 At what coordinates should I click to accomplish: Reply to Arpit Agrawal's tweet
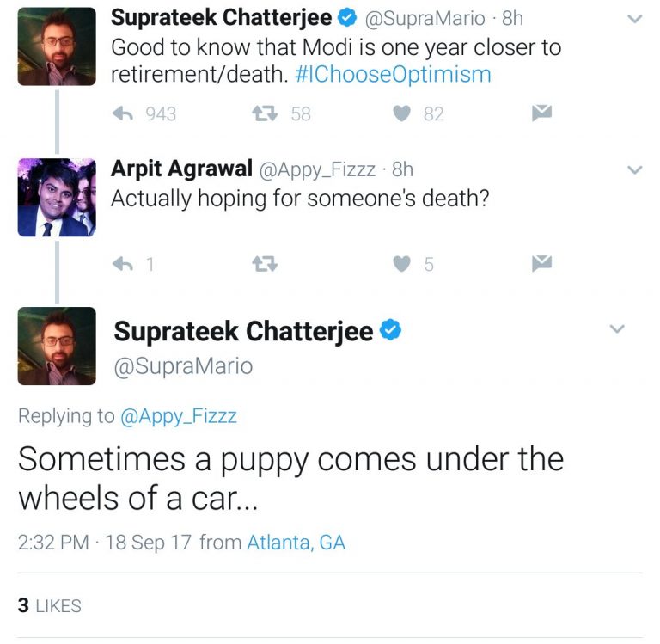(x=124, y=264)
